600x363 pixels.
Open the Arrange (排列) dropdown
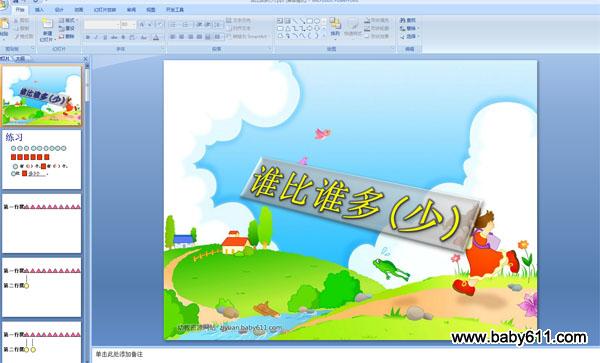(x=335, y=28)
